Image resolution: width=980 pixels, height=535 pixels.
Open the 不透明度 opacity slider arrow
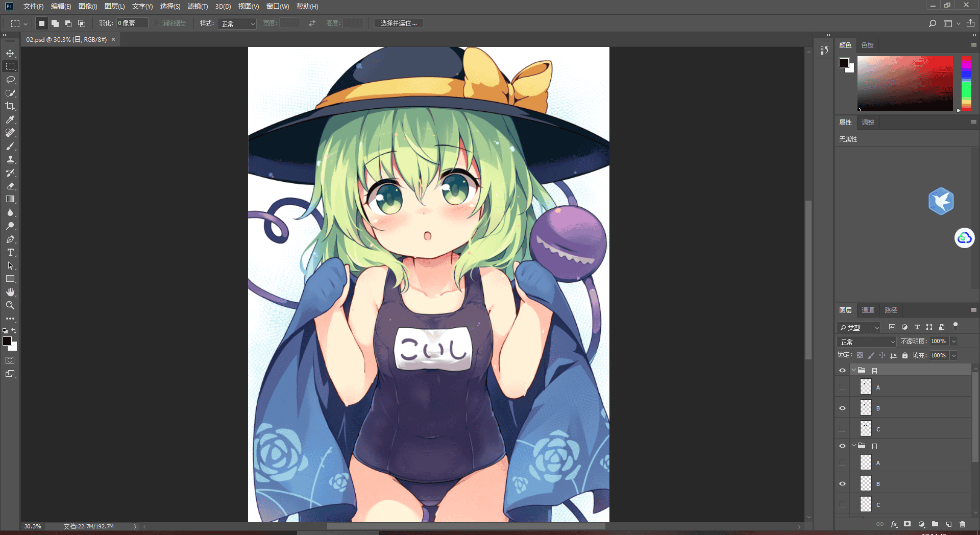pyautogui.click(x=954, y=341)
